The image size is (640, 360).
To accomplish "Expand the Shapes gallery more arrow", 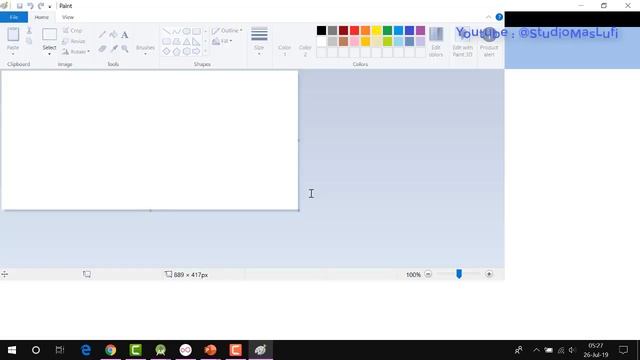I will pos(205,51).
